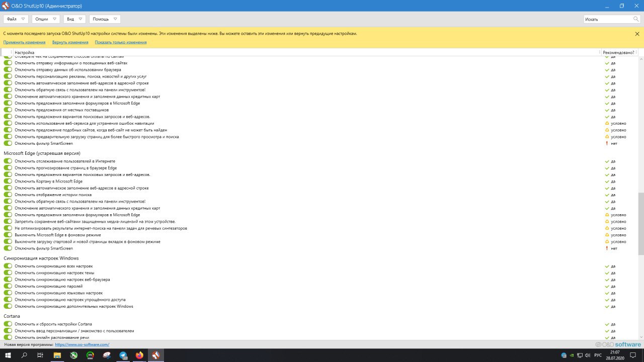Select the 'Cortana' section header
This screenshot has height=362, width=644.
tap(12, 316)
